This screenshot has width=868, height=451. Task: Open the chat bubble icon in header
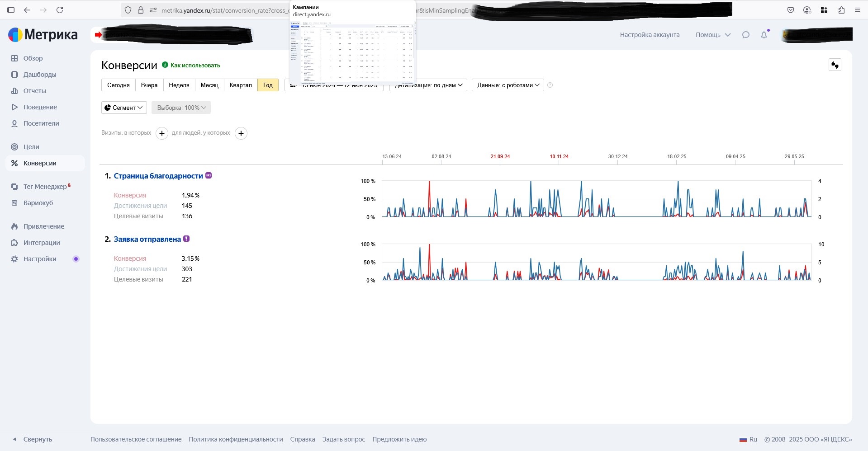[x=746, y=35]
